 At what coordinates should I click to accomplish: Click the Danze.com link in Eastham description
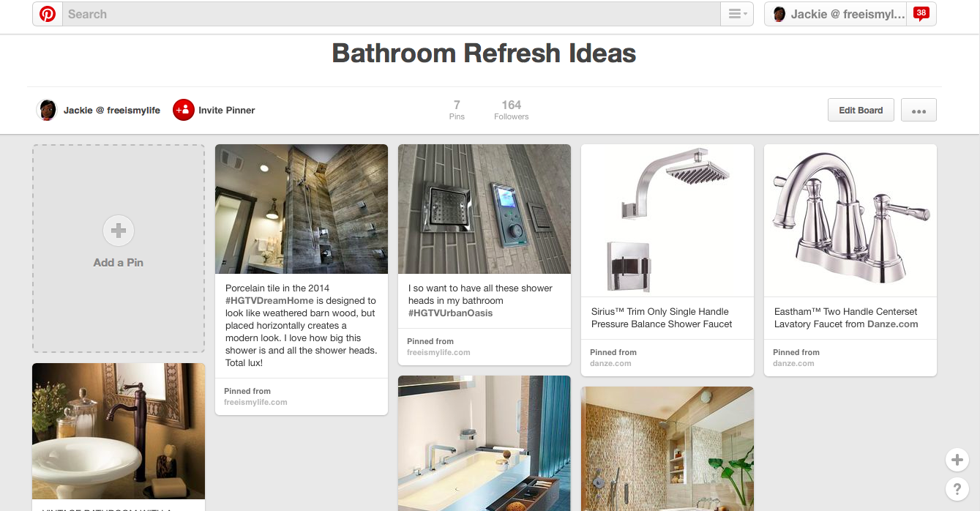893,324
